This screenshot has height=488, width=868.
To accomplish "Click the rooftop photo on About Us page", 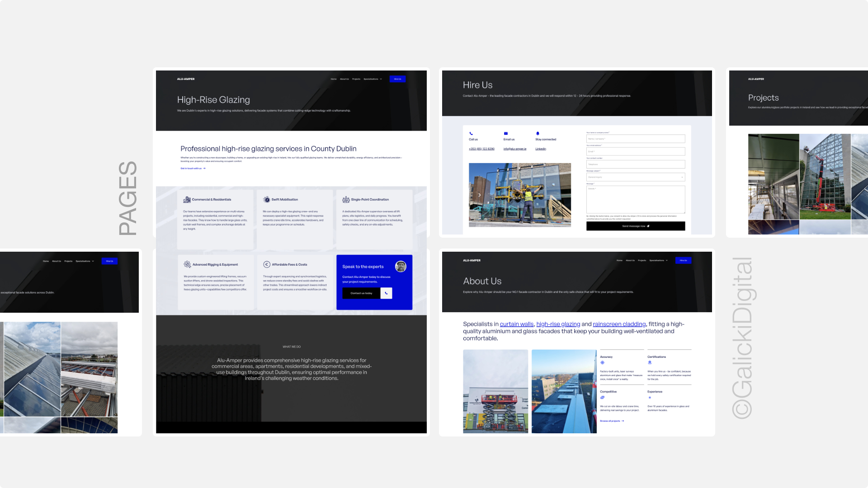I will 564,391.
